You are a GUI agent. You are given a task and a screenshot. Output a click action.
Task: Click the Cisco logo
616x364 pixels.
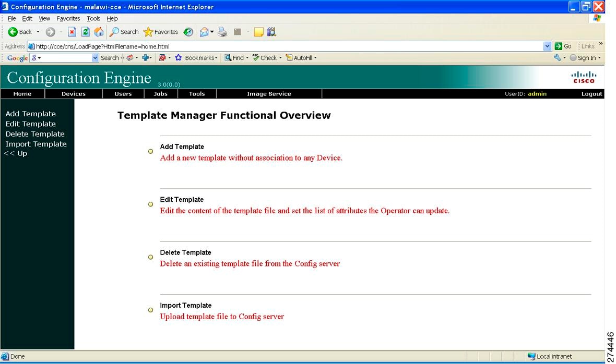point(584,77)
